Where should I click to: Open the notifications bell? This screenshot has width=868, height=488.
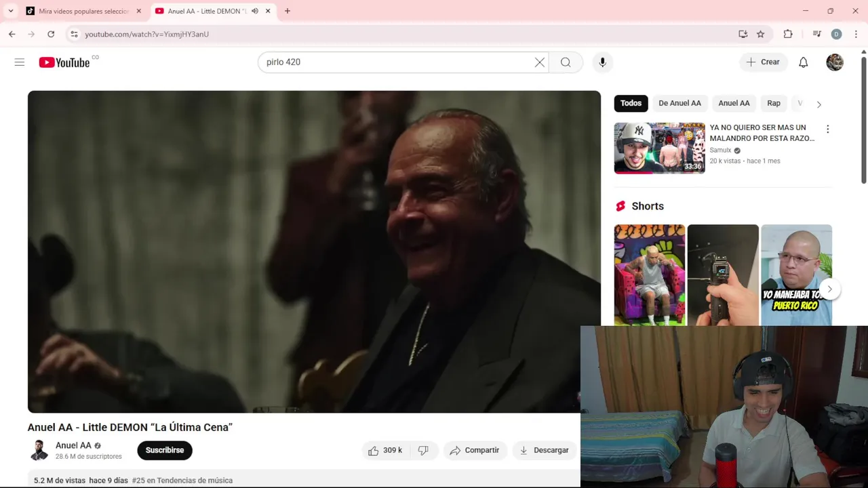[x=803, y=62]
